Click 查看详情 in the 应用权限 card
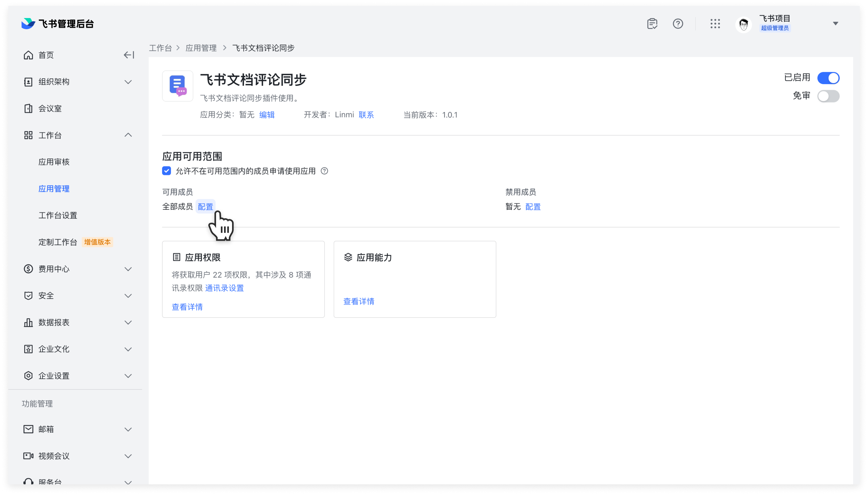 [187, 307]
